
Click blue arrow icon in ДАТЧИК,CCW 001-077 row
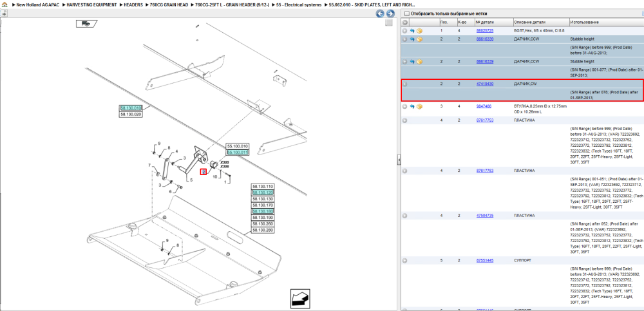[412, 62]
